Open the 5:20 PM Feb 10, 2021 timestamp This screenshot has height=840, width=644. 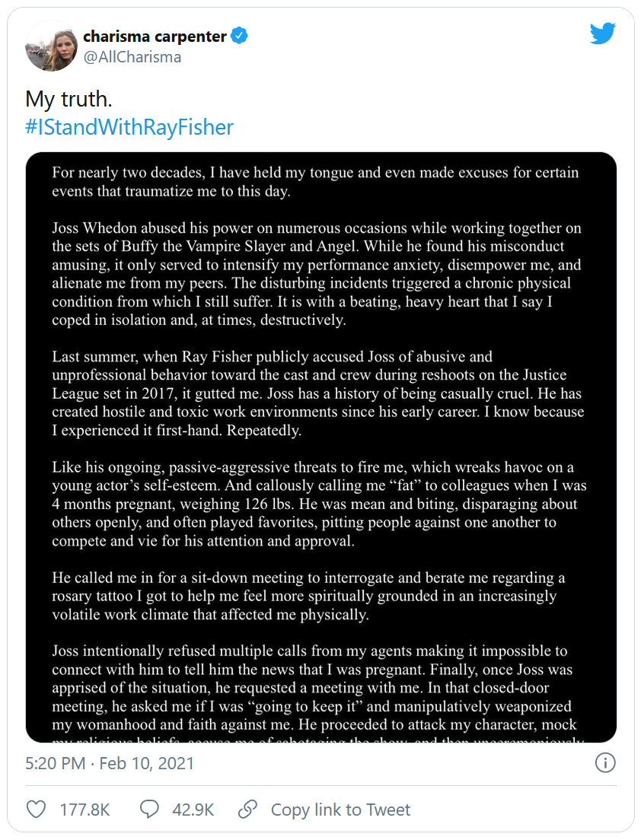110,763
